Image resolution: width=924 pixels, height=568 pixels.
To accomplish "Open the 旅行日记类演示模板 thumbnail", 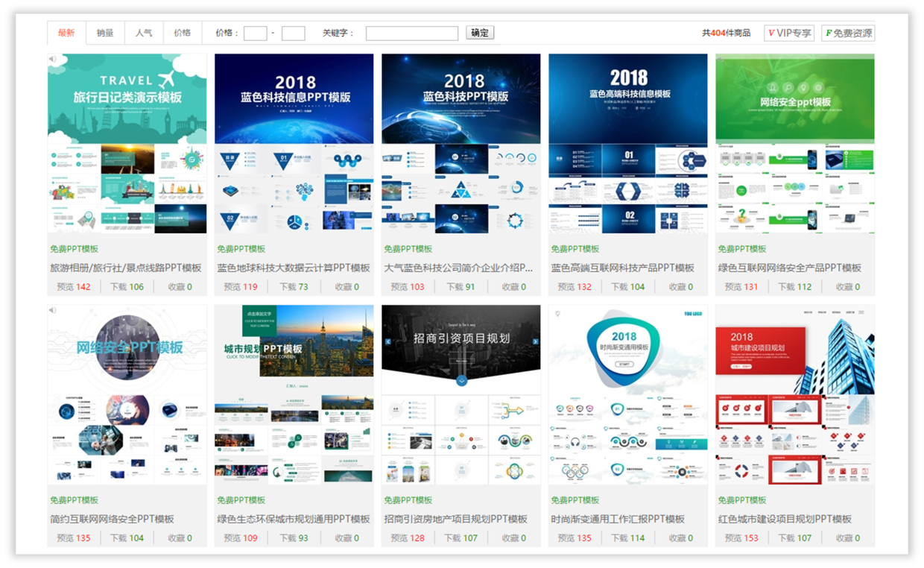I will click(x=127, y=144).
